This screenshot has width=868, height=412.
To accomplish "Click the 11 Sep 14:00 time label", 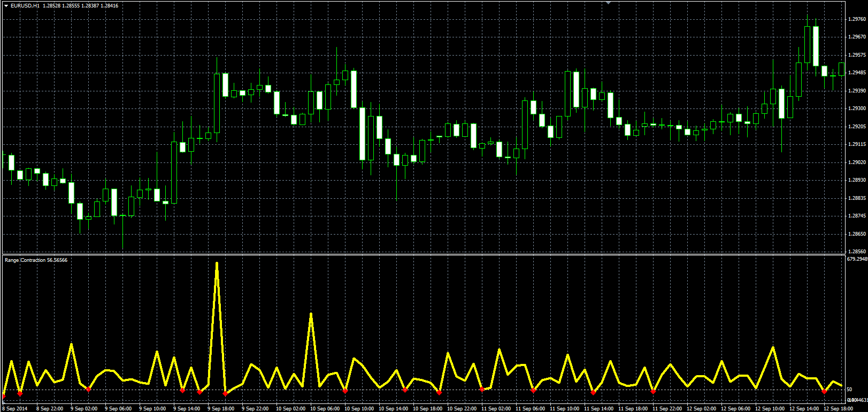I will click(598, 409).
